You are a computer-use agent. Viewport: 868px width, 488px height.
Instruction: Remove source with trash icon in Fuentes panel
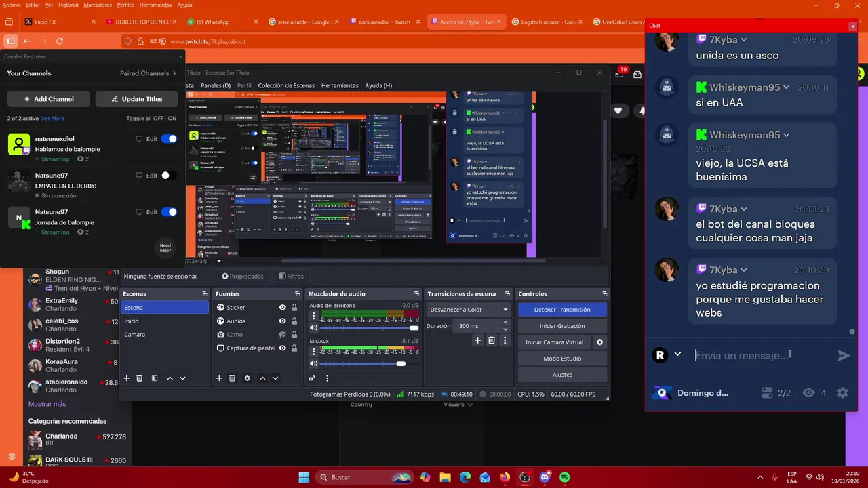coord(232,378)
